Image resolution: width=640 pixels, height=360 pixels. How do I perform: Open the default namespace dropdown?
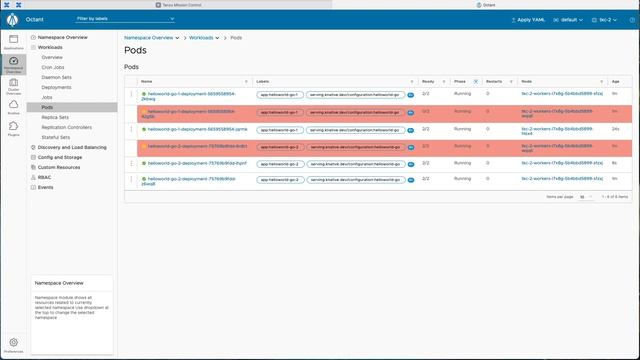click(x=568, y=20)
